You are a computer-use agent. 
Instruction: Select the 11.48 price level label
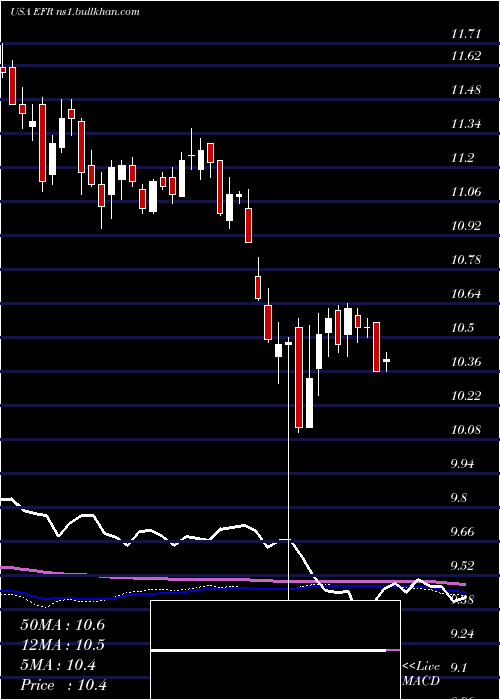click(x=466, y=90)
